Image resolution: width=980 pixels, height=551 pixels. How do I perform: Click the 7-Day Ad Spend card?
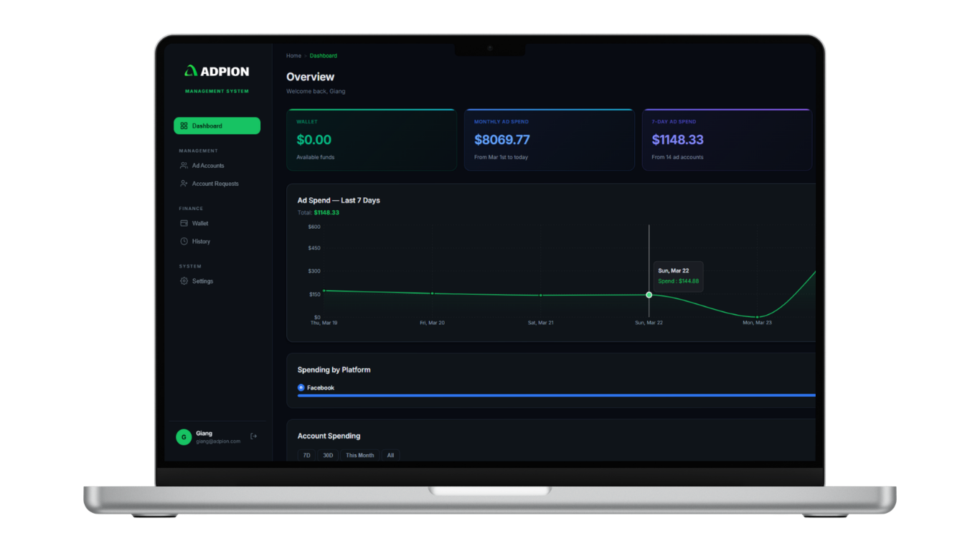[x=726, y=140]
